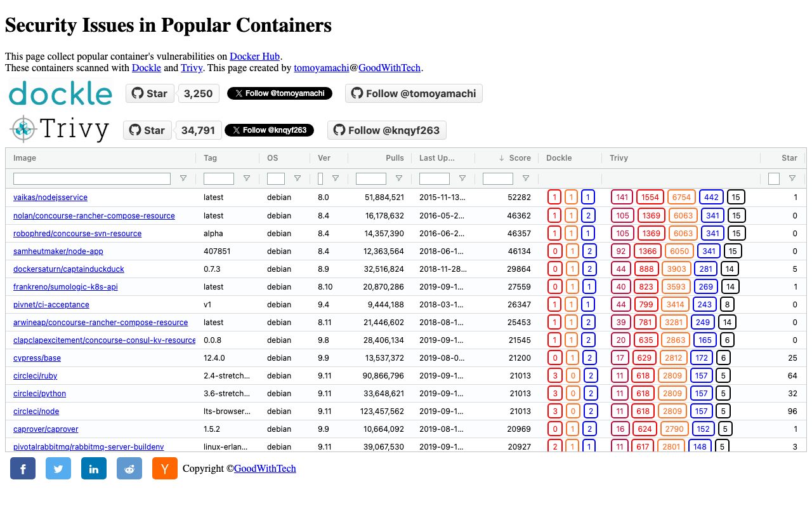Image resolution: width=812 pixels, height=508 pixels.
Task: Share page on Twitter icon
Action: pos(58,469)
